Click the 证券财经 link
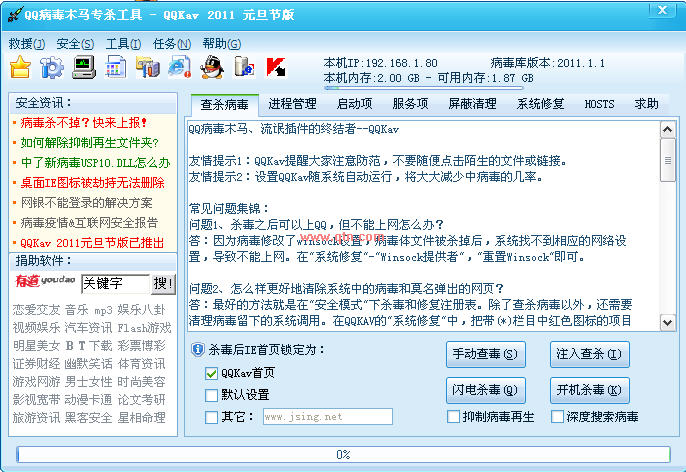Viewport: 686px width, 472px height. coord(36,364)
